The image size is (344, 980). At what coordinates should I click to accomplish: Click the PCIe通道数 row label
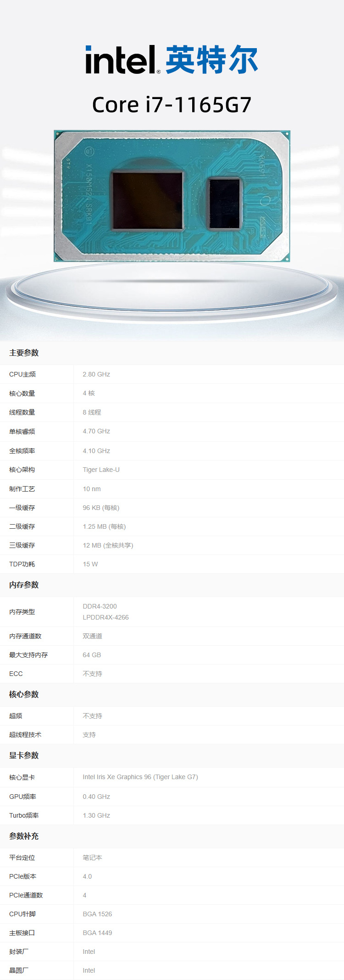26,895
